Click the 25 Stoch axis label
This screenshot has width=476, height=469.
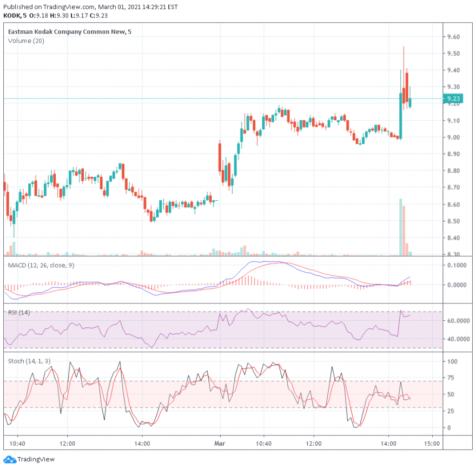click(x=451, y=411)
